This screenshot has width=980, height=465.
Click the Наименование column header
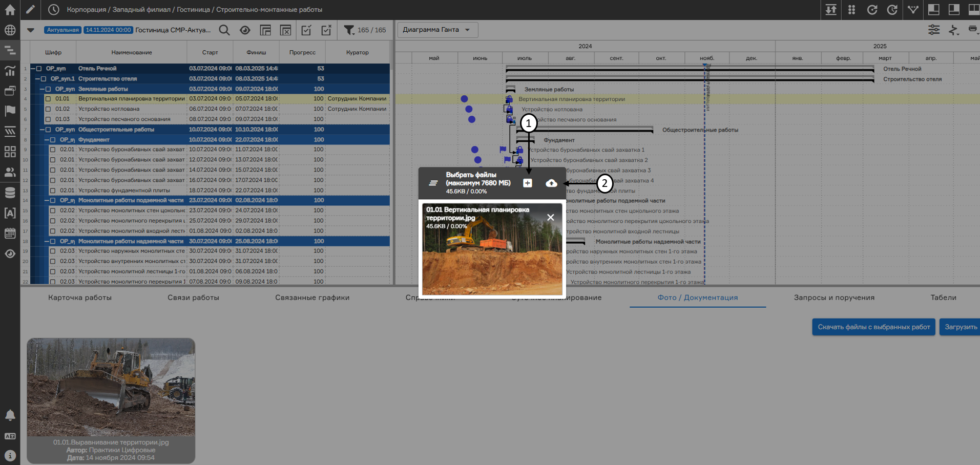pyautogui.click(x=132, y=52)
